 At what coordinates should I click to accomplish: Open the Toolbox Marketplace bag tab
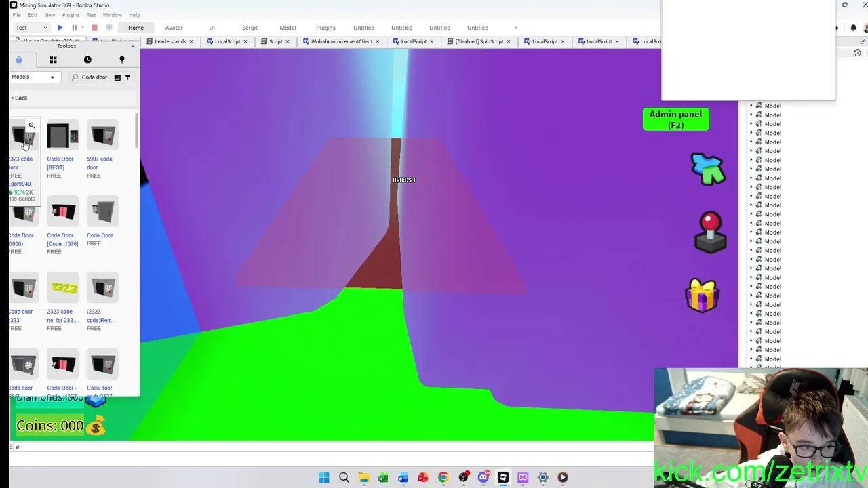coord(19,60)
